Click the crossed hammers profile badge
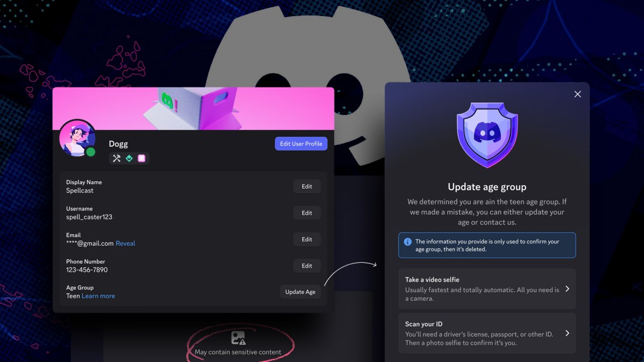This screenshot has height=362, width=644. click(116, 158)
